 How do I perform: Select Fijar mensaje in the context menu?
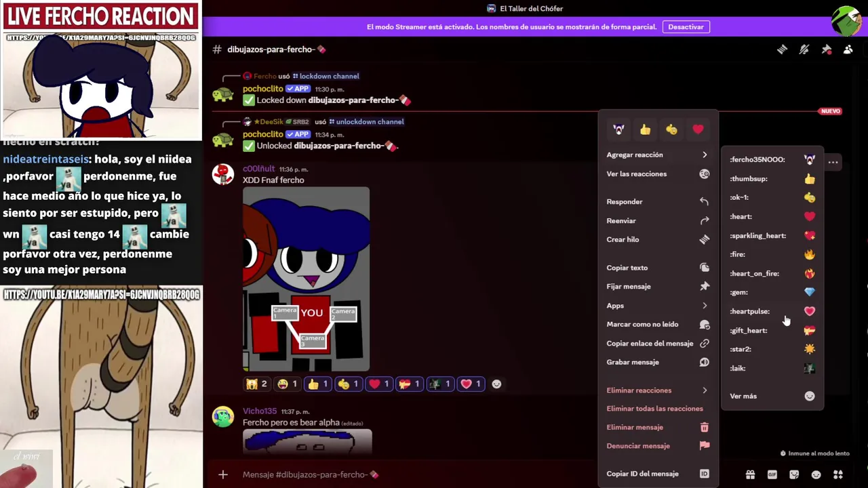pyautogui.click(x=657, y=286)
